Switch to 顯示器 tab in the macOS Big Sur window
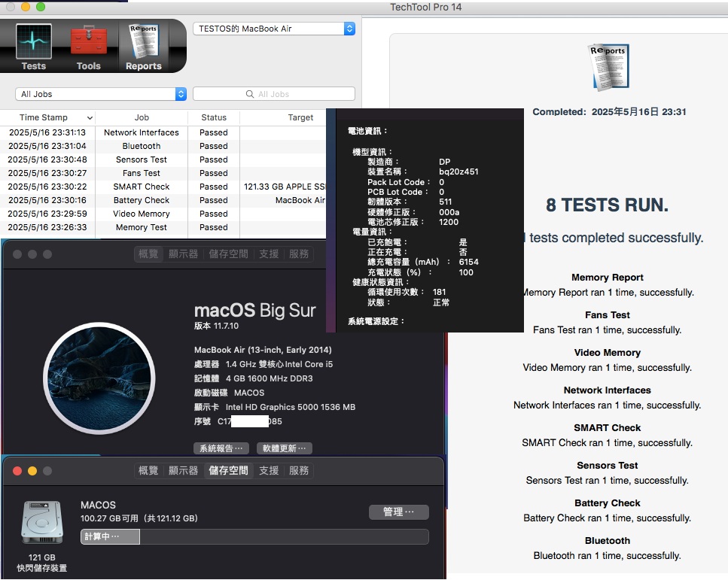This screenshot has height=580, width=728. pyautogui.click(x=183, y=254)
